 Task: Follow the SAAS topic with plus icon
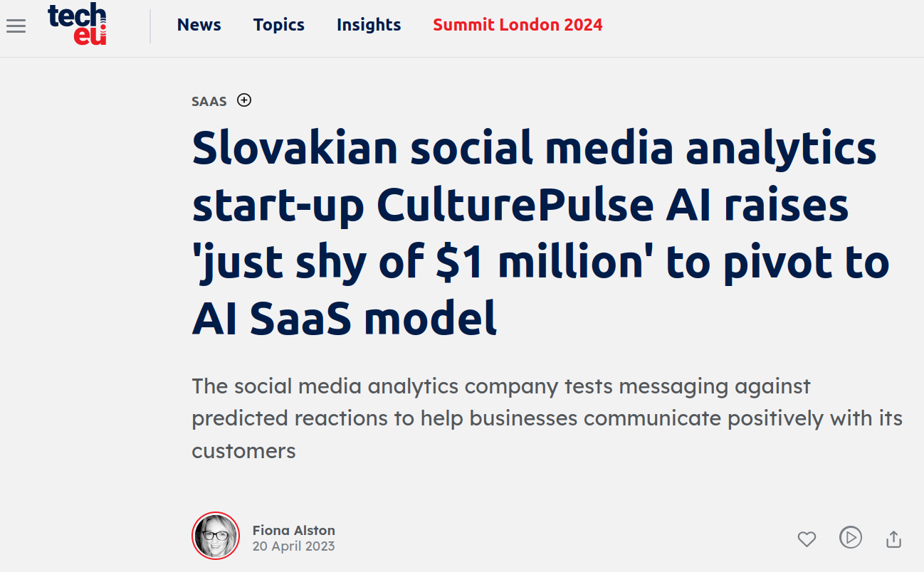point(244,100)
